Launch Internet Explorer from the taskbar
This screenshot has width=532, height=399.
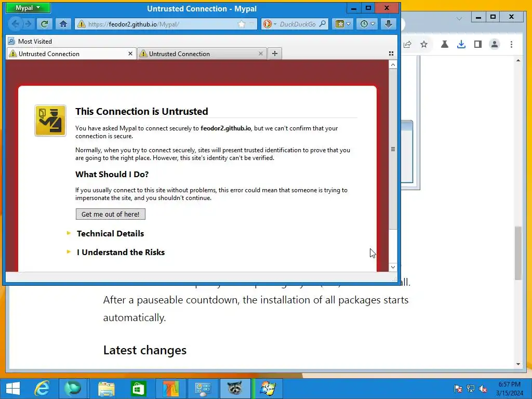[42, 389]
